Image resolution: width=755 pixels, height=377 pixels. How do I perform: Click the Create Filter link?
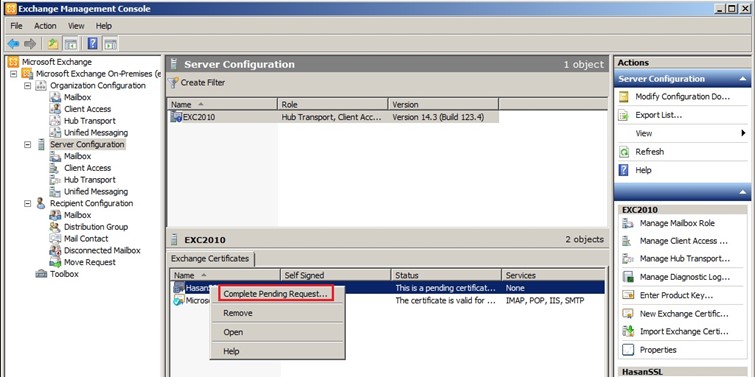pos(203,83)
